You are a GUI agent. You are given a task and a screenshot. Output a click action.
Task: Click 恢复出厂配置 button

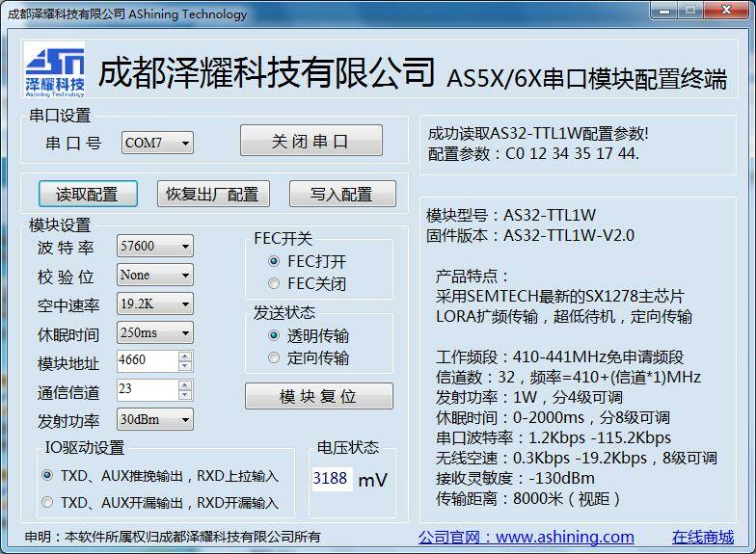point(213,194)
